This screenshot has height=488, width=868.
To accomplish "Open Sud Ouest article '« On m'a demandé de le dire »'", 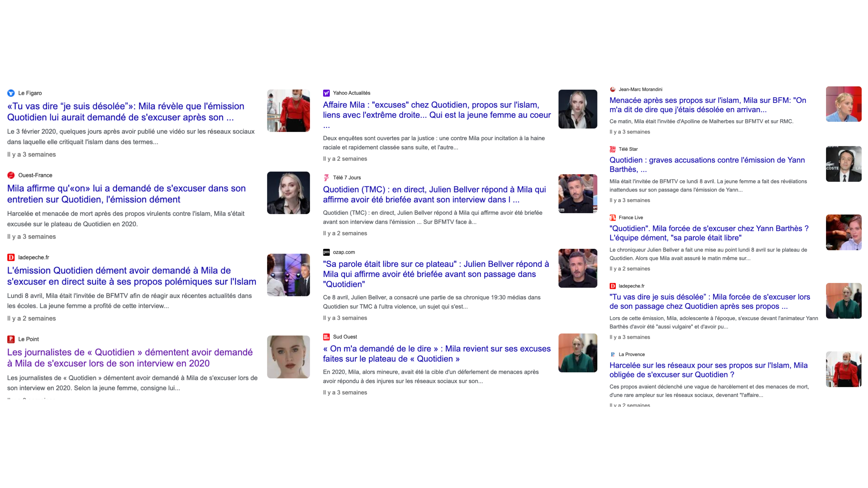I will click(x=437, y=354).
